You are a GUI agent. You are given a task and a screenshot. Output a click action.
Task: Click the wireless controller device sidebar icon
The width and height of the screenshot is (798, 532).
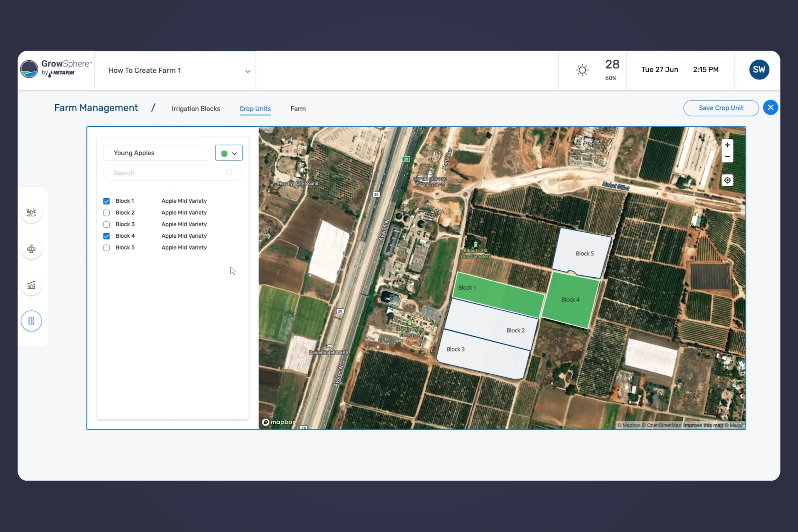[x=31, y=249]
